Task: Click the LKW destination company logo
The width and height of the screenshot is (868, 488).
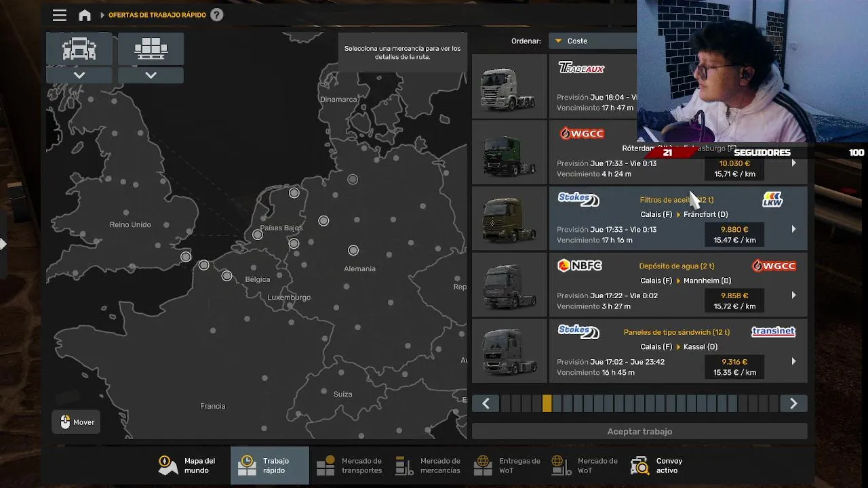Action: (x=772, y=199)
